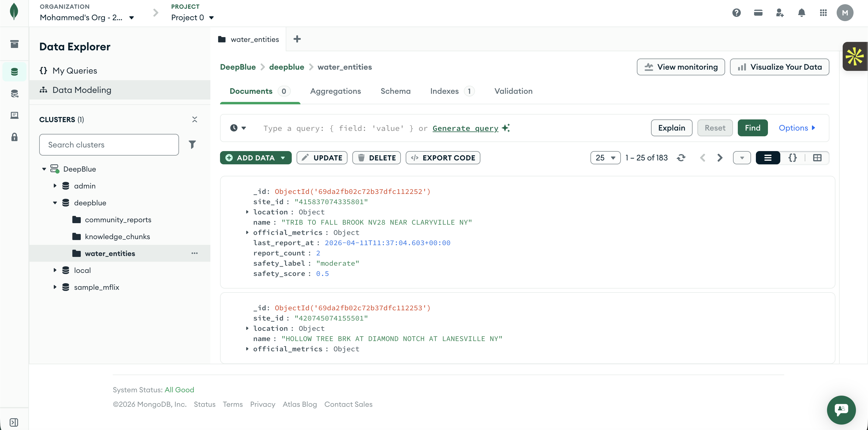Switch to the Aggregations tab
Screen dimensions: 868x430
click(335, 91)
